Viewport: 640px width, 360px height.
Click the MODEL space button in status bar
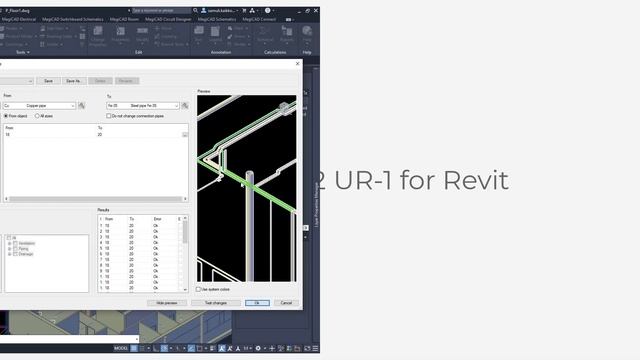pyautogui.click(x=121, y=348)
